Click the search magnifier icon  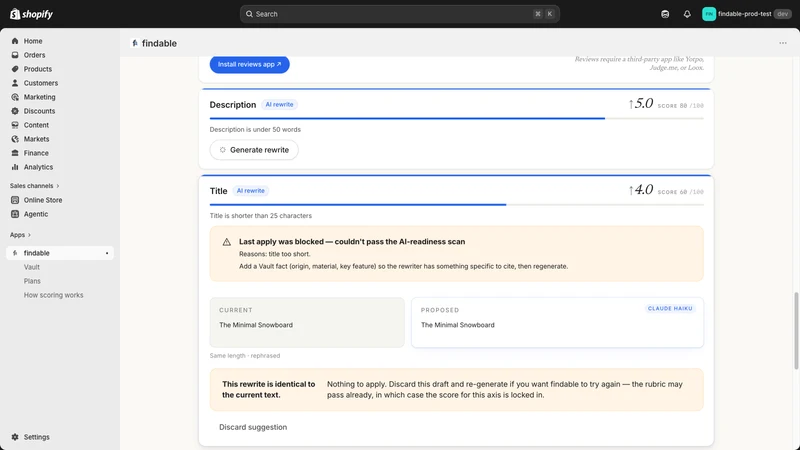[249, 14]
